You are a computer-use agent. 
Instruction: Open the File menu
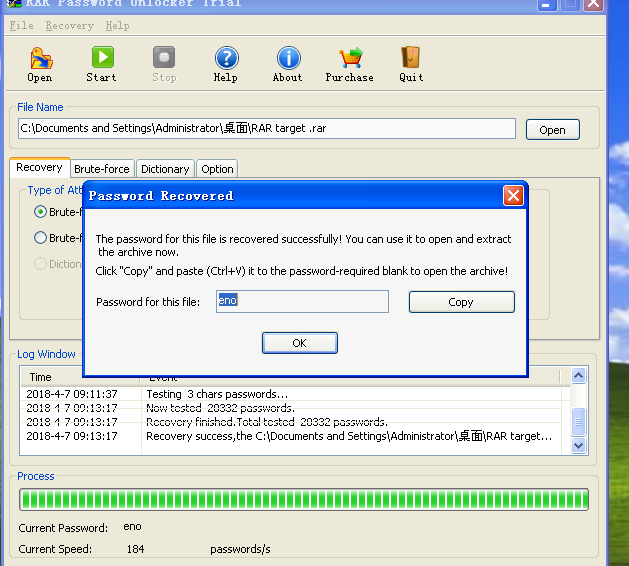[x=21, y=26]
